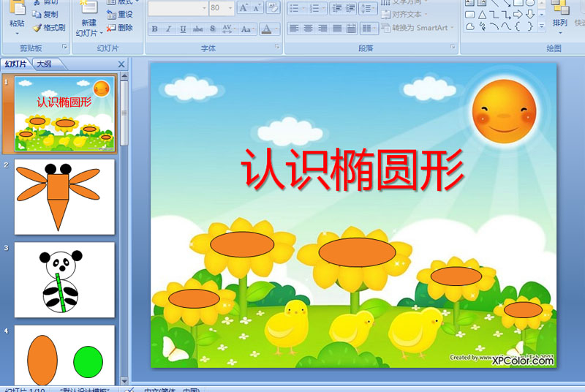Toggle Italic formatting
Image resolution: width=585 pixels, height=392 pixels.
tap(168, 29)
